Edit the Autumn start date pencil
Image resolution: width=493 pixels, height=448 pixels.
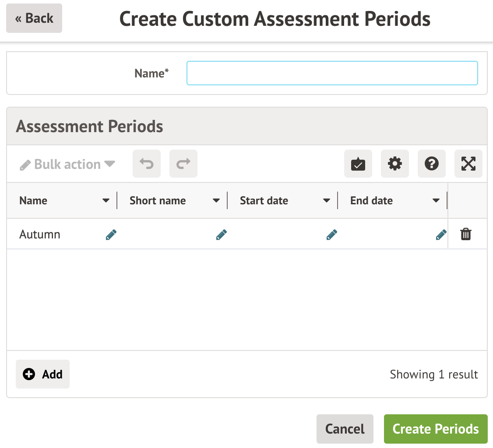coord(332,235)
